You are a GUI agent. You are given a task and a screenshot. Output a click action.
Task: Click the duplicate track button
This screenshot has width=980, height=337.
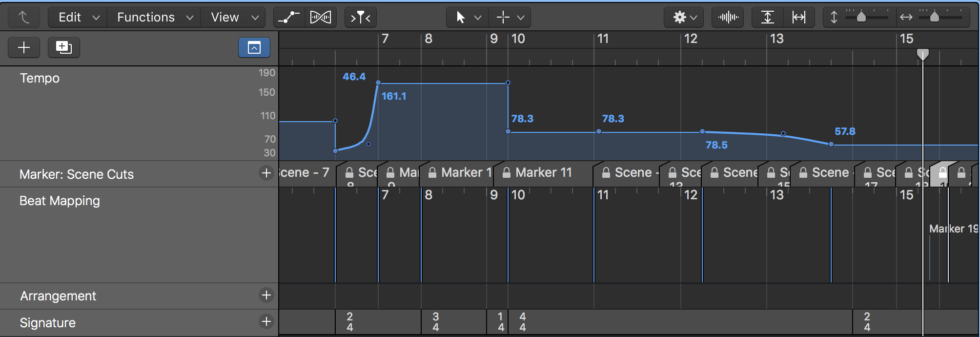coord(64,47)
